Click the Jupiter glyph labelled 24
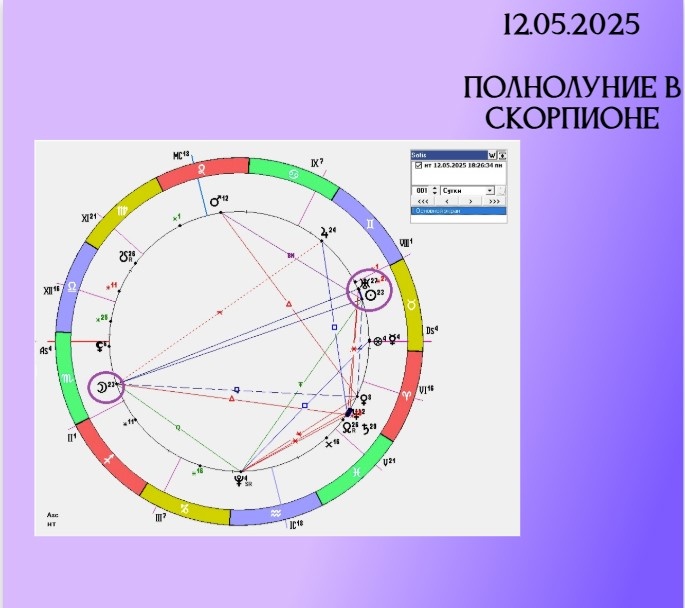 coord(324,232)
